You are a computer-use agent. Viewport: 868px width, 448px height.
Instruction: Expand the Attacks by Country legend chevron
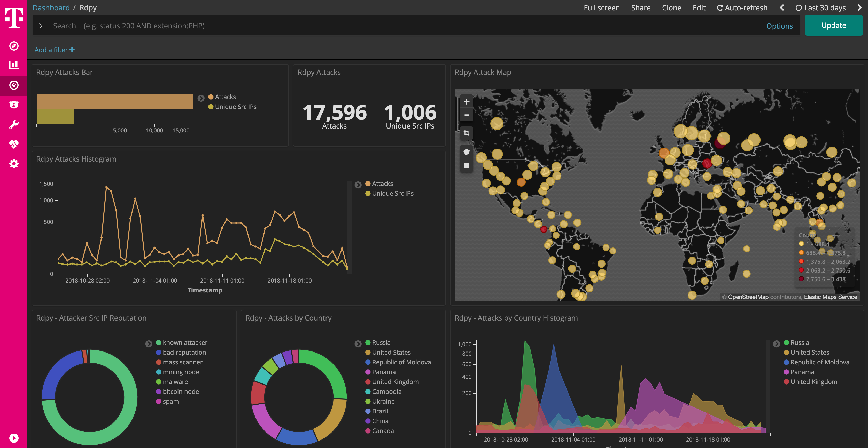pos(358,344)
